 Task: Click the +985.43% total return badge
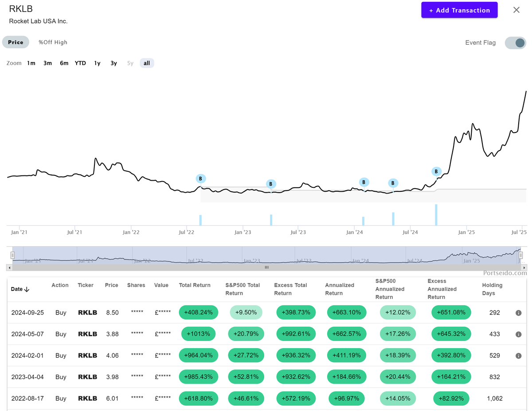(x=199, y=377)
